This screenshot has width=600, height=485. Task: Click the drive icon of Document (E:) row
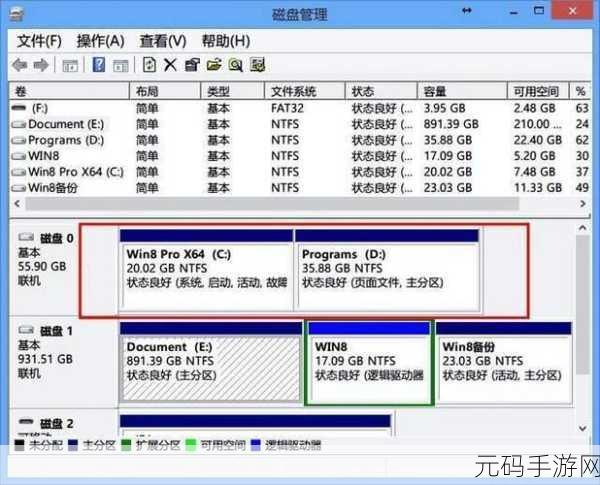(x=18, y=124)
